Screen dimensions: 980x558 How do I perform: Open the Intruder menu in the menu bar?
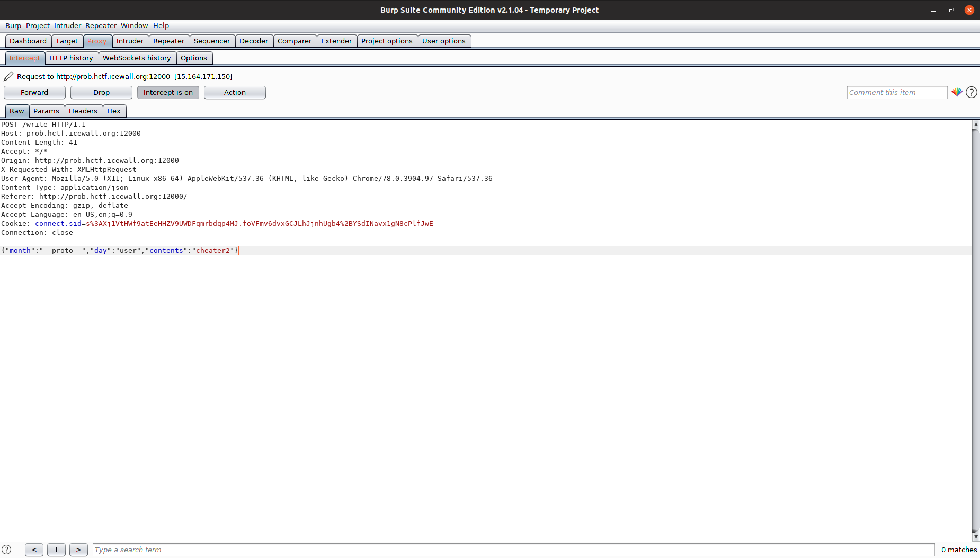[67, 25]
